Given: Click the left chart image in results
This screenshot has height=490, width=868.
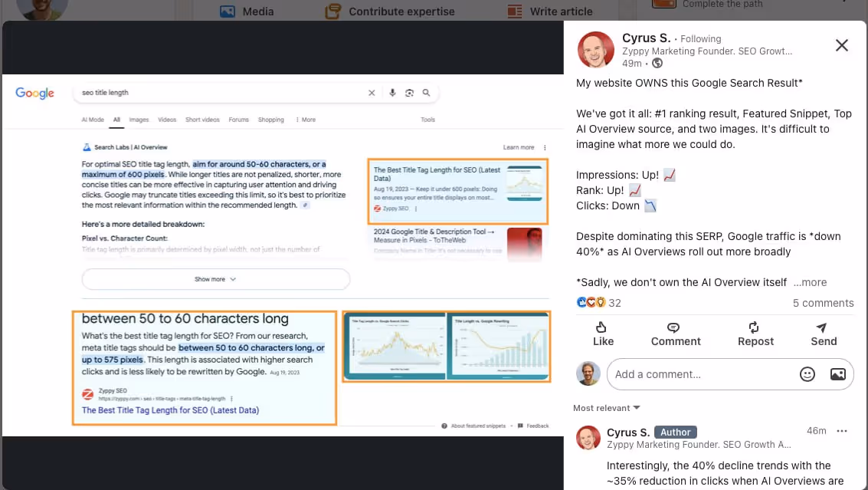Looking at the screenshot, I should 394,347.
